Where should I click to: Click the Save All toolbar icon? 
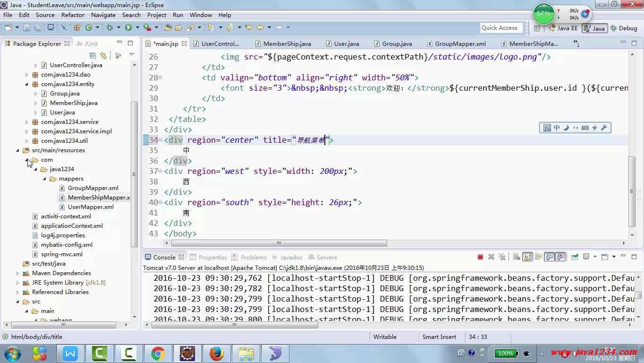point(38,28)
